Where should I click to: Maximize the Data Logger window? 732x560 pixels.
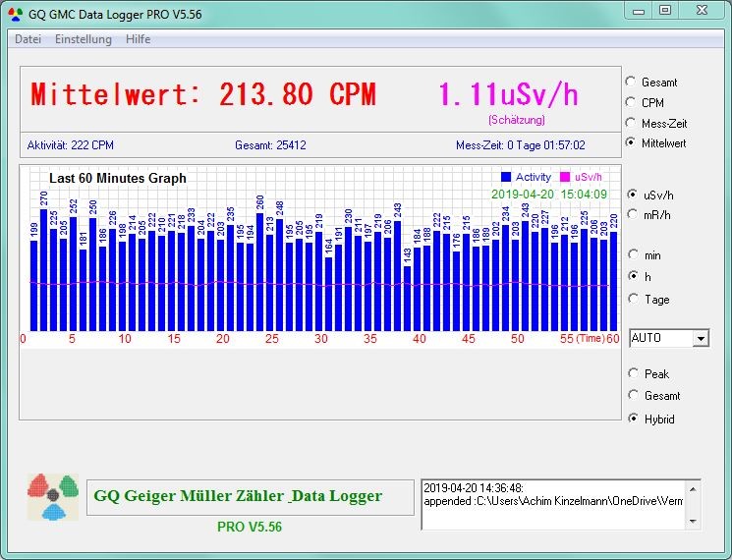tap(665, 11)
